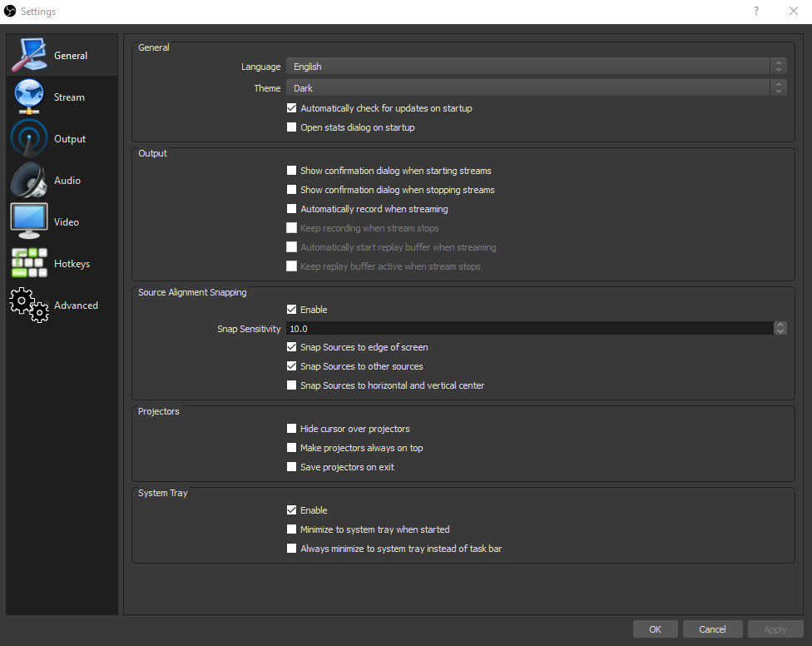The height and width of the screenshot is (646, 812).
Task: Click the Audio speaker icon
Action: coord(29,180)
